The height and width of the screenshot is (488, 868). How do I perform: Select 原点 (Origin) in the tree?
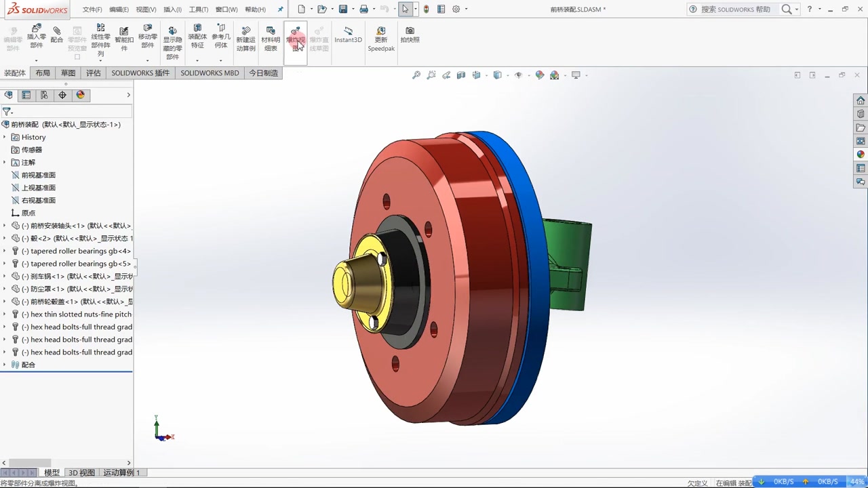pyautogui.click(x=28, y=213)
